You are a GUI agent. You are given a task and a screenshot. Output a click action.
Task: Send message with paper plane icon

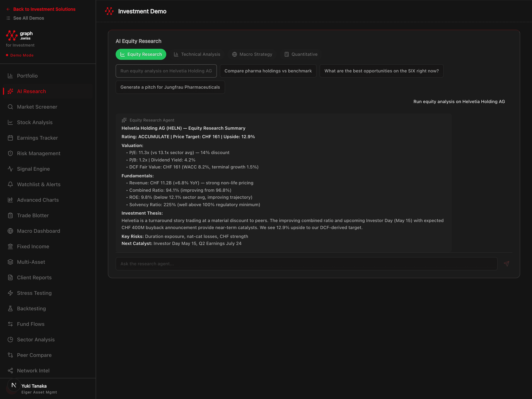pos(506,264)
